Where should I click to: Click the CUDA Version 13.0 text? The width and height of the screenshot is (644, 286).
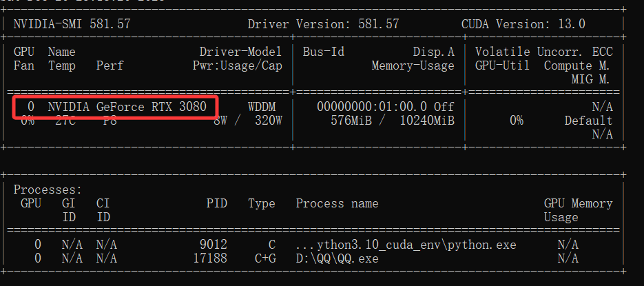523,24
